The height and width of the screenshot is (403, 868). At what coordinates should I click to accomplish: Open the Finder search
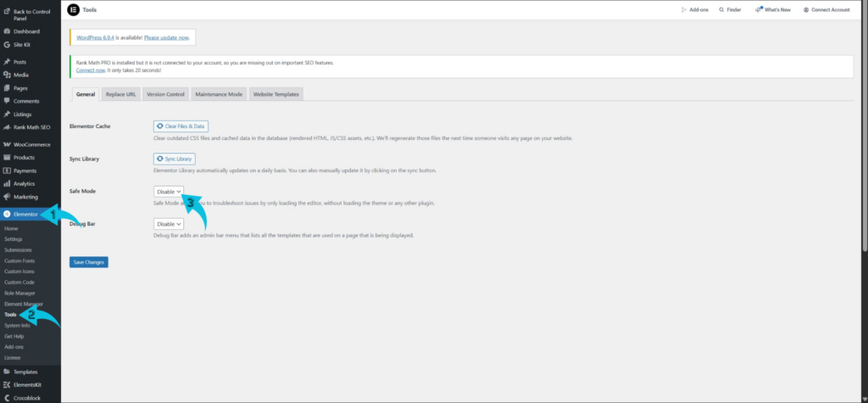point(730,10)
